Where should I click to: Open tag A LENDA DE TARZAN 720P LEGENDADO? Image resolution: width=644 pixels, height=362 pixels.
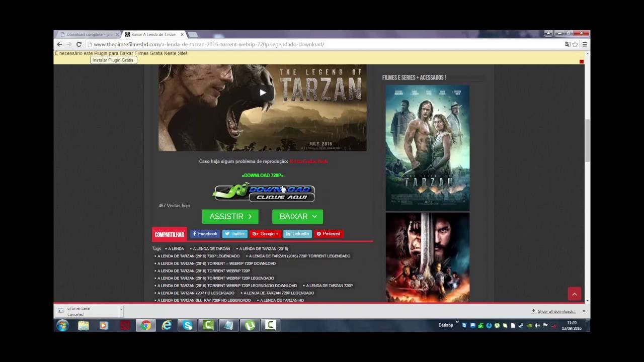coord(279,293)
